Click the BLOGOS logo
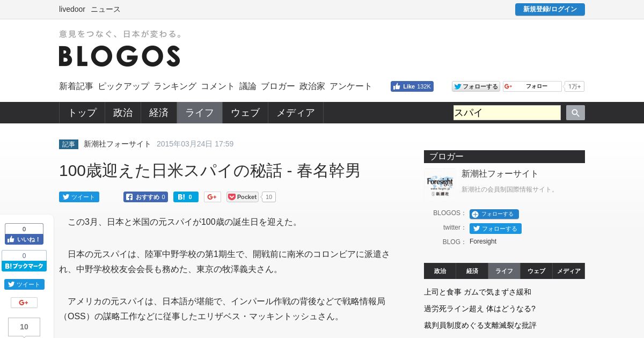This screenshot has height=338, width=644. 120,56
